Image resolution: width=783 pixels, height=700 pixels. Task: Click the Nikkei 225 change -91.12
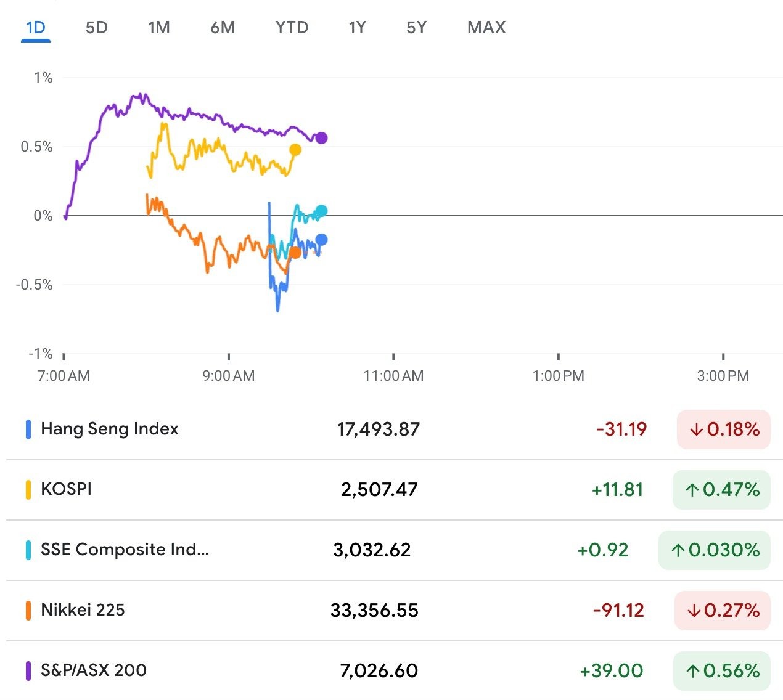pyautogui.click(x=618, y=610)
